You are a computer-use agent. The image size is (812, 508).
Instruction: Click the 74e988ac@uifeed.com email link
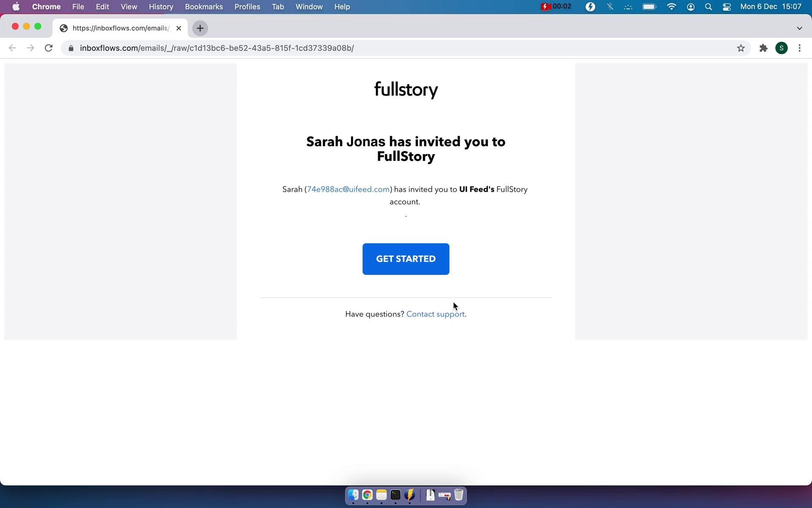[x=348, y=189]
